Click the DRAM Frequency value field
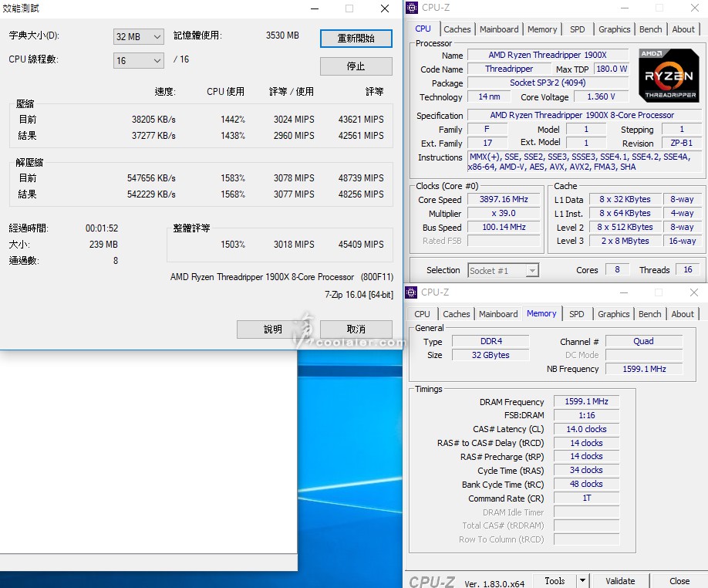Screen dimensions: 708x588 point(586,401)
